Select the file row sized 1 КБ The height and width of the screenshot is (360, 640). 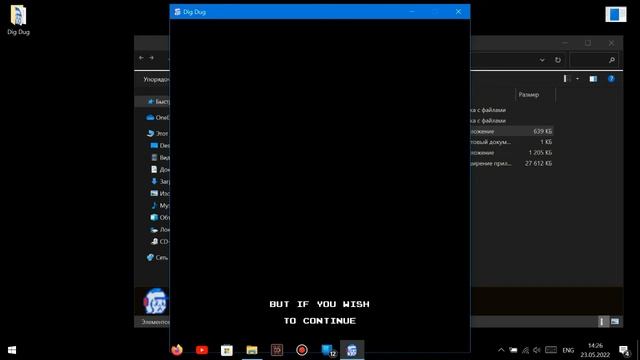coord(512,142)
